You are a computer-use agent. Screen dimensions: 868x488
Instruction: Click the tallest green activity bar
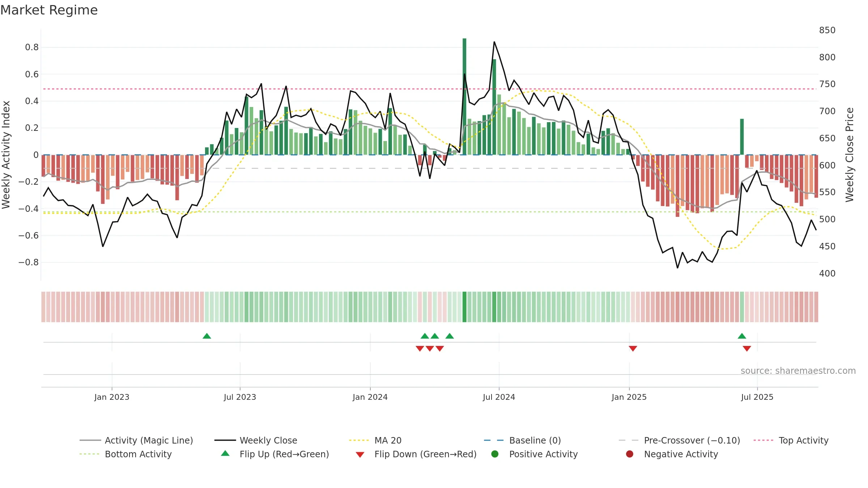(x=464, y=97)
